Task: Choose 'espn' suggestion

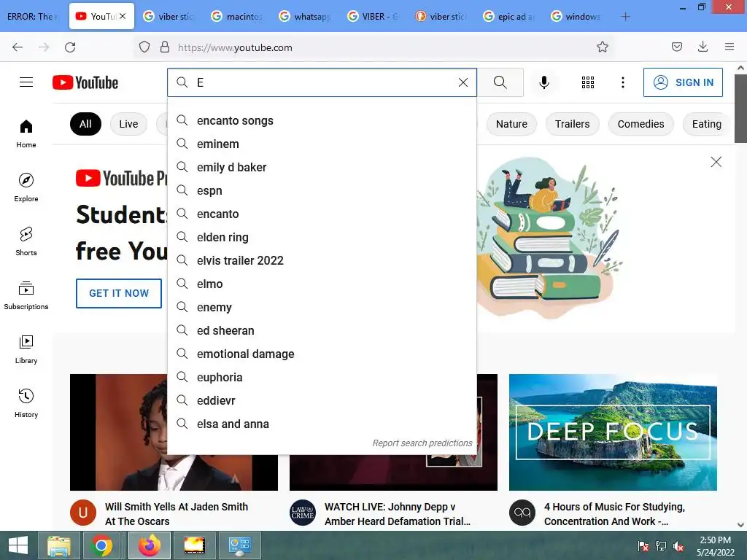Action: click(322, 190)
